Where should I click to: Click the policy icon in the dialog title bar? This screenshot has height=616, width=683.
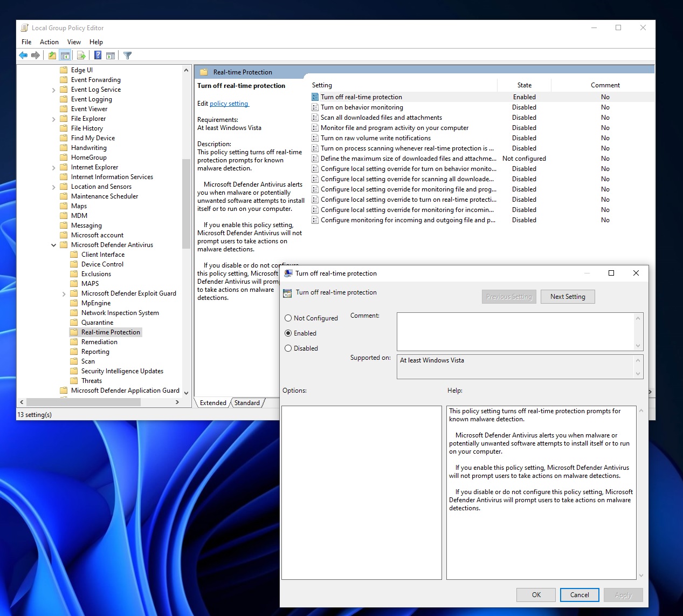pos(288,273)
